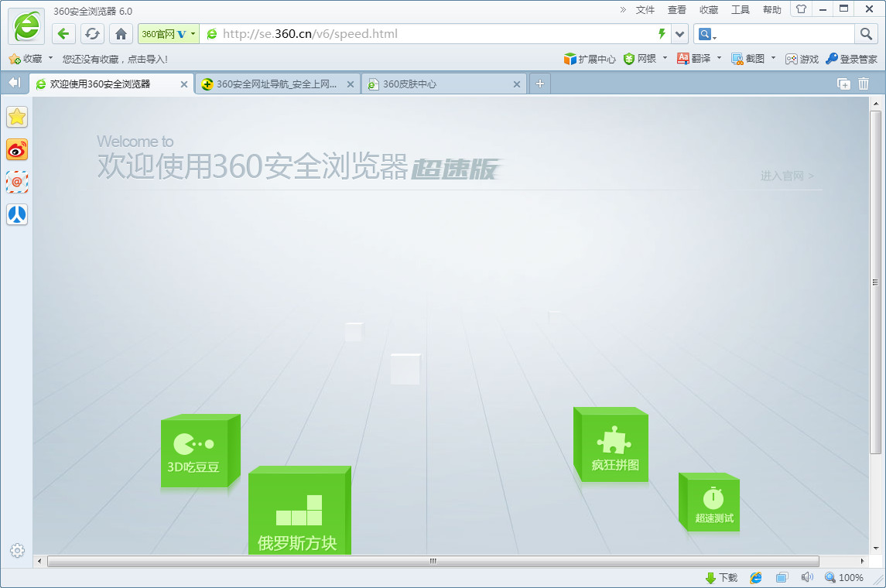Open 下载 download manager in status bar
Screen dimensions: 886x588
coord(722,577)
